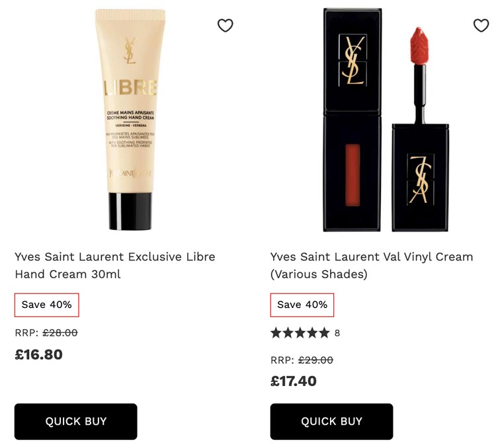Image resolution: width=496 pixels, height=448 pixels.
Task: Favorite the Val Vinyl Cream with heart icon
Action: 481,26
